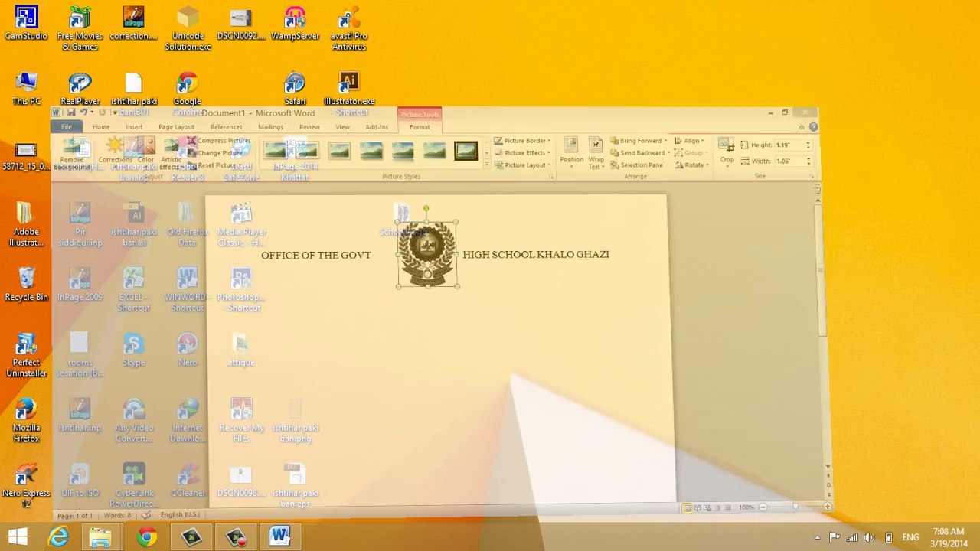This screenshot has width=980, height=551.
Task: Click the CamStudio desktop icon
Action: tap(26, 24)
